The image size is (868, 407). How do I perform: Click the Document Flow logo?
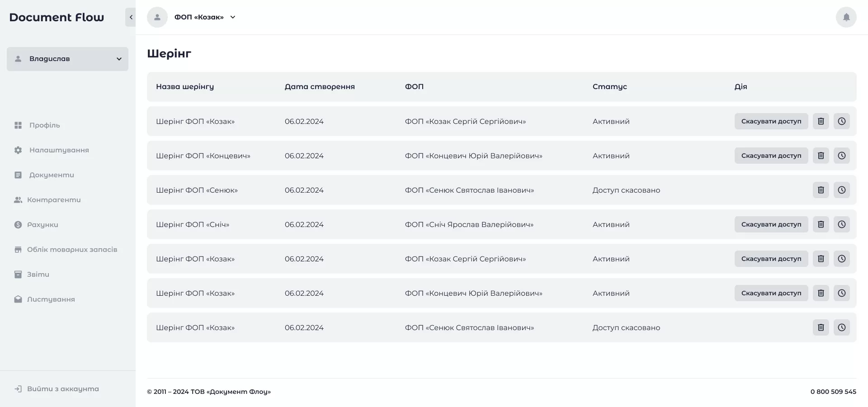coord(57,17)
